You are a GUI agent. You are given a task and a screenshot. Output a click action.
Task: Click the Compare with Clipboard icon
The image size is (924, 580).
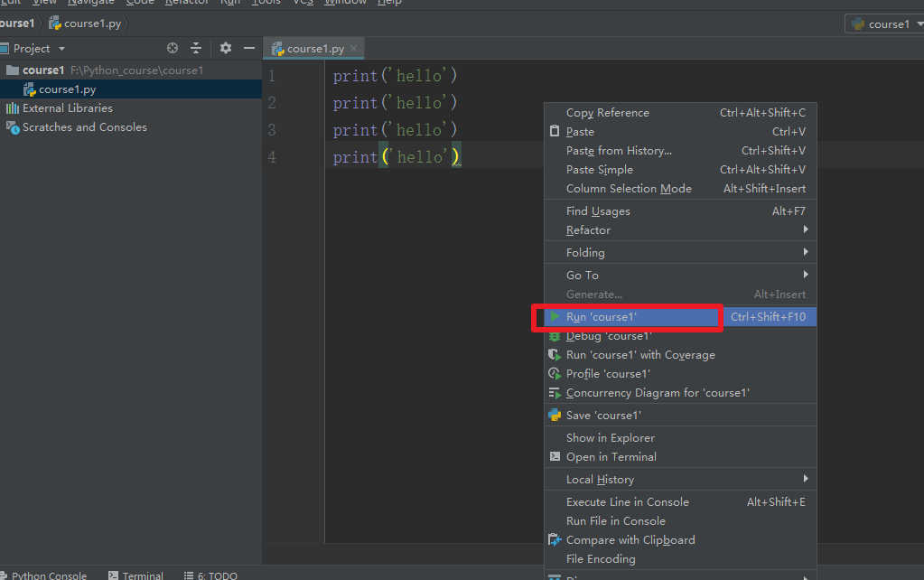pos(555,540)
